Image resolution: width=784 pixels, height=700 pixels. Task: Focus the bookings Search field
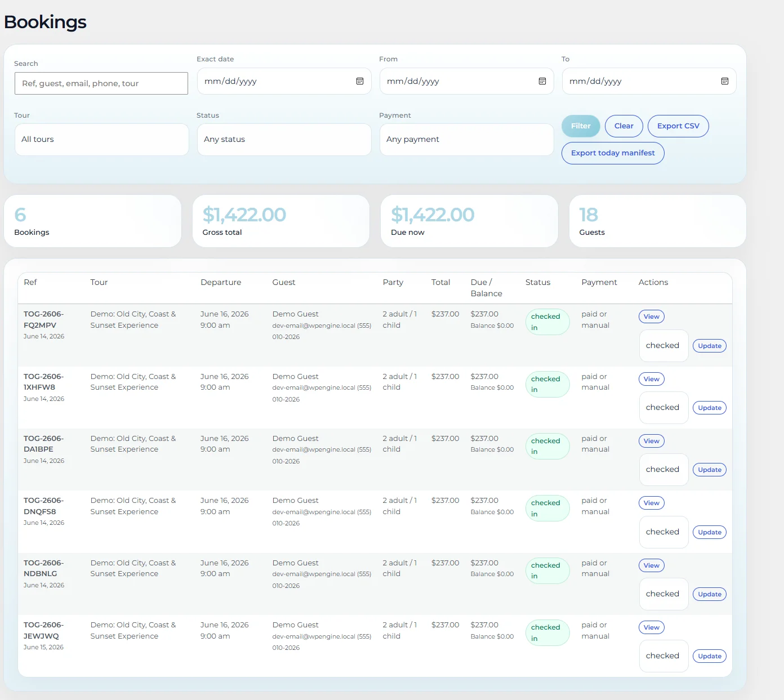[x=101, y=83]
